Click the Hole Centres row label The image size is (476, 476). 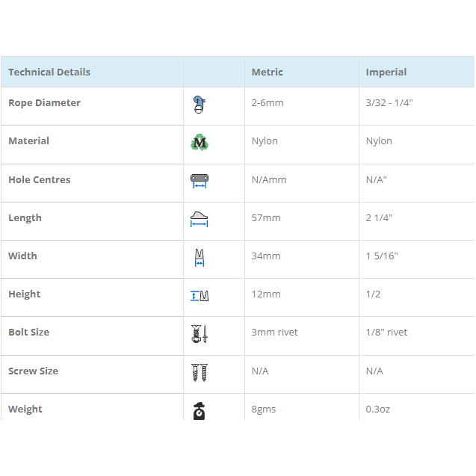point(39,180)
